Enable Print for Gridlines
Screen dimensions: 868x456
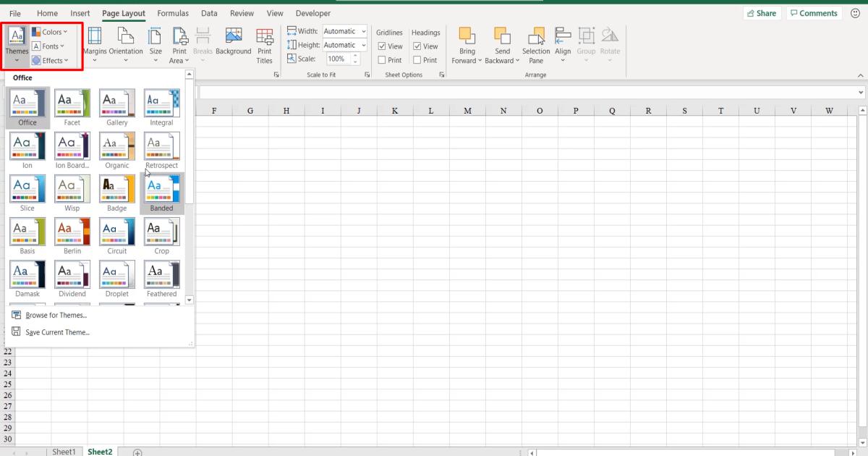[382, 59]
